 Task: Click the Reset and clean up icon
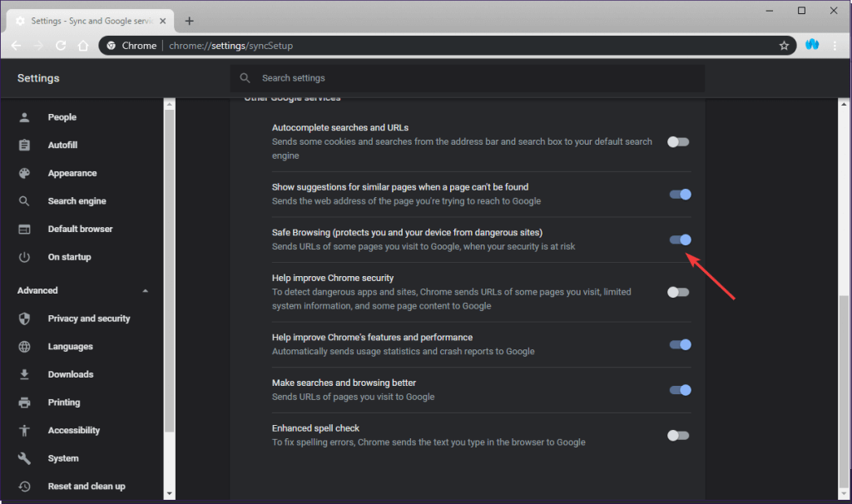click(24, 486)
